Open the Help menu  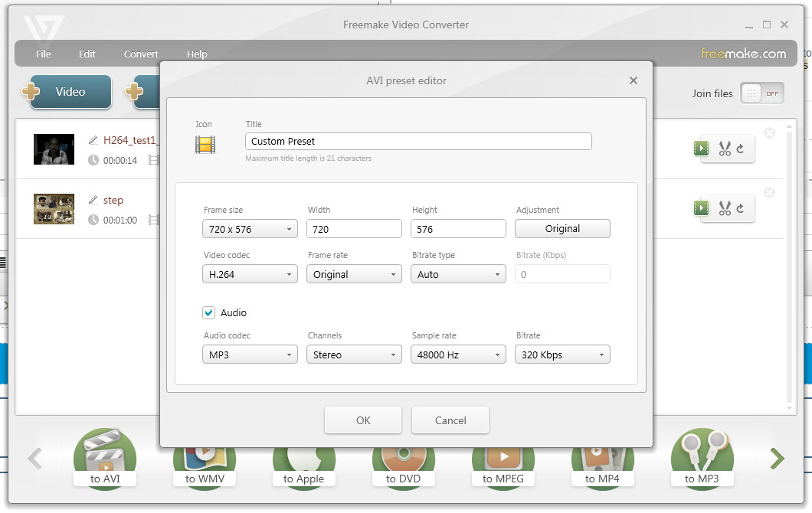pyautogui.click(x=197, y=54)
